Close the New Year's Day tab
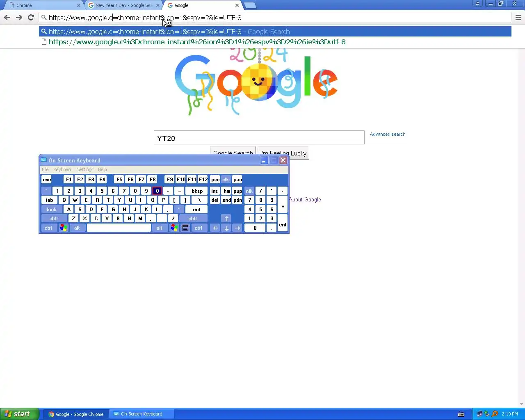This screenshot has height=420, width=525. (x=158, y=5)
